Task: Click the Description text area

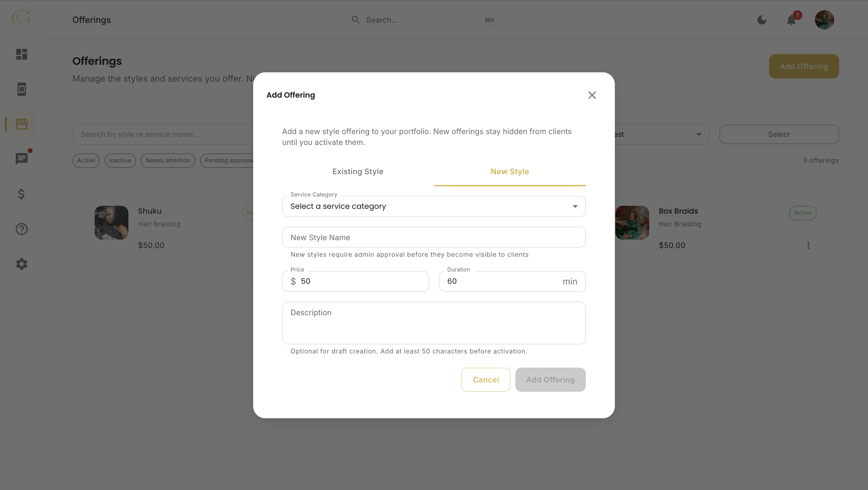Action: click(434, 323)
